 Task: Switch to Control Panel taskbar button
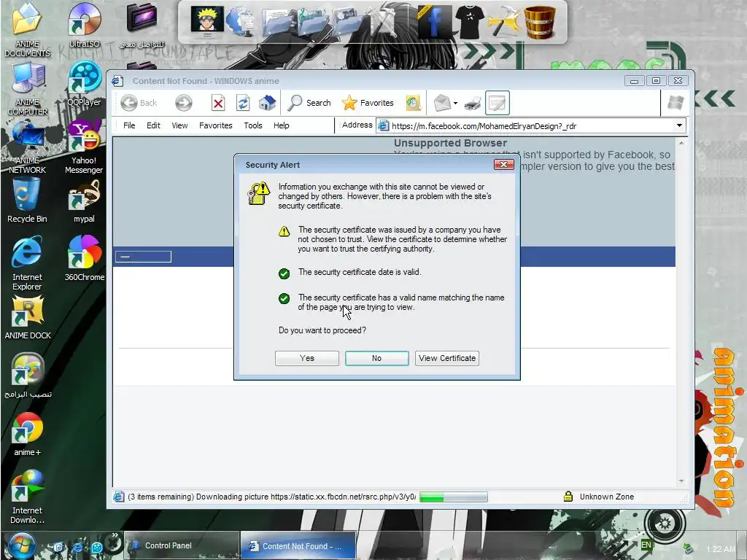[x=181, y=545]
